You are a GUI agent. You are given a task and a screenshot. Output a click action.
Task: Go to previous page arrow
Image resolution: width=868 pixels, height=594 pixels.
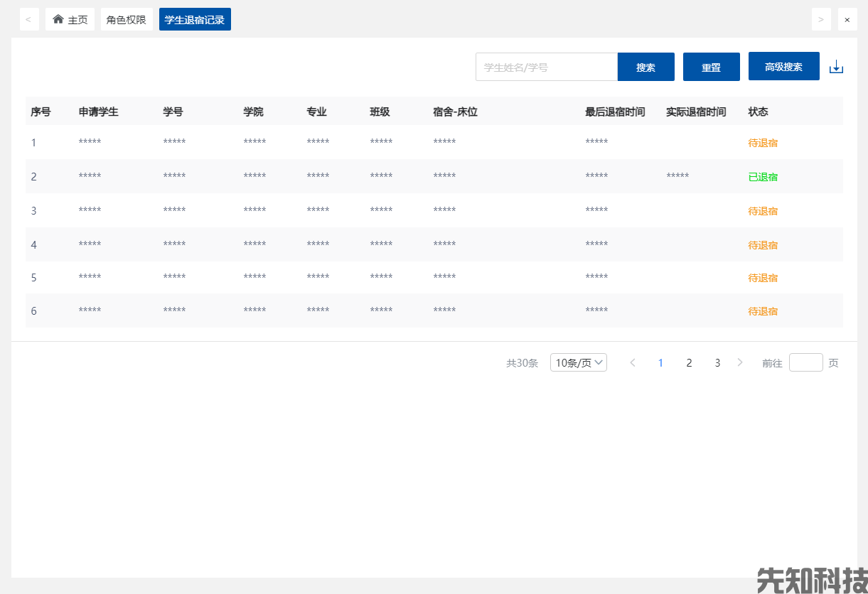point(633,362)
